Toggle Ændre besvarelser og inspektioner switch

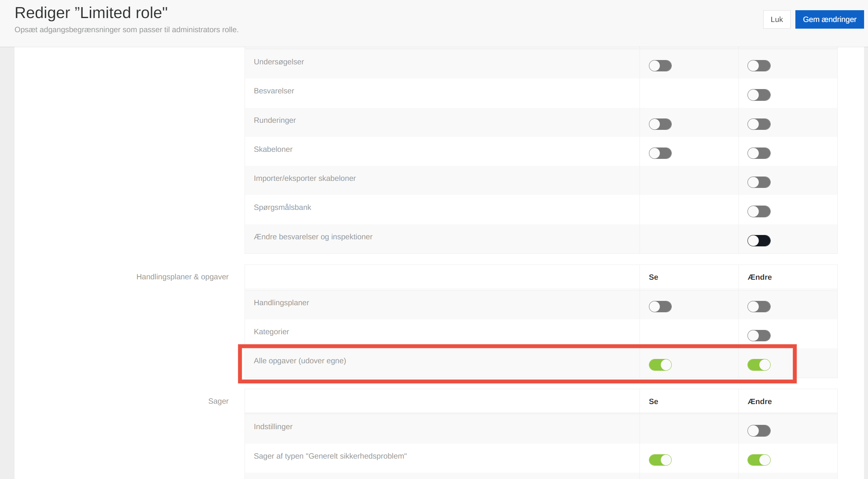point(758,240)
